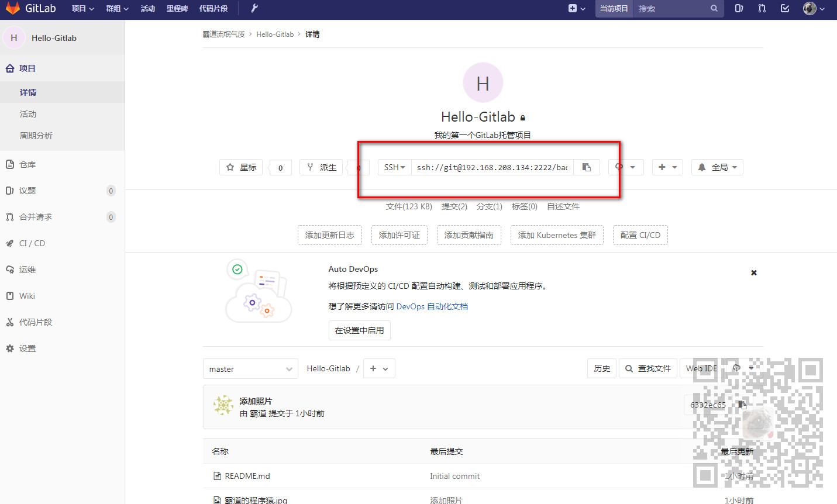Open 文件(123 KB) tab
The image size is (837, 504).
409,206
